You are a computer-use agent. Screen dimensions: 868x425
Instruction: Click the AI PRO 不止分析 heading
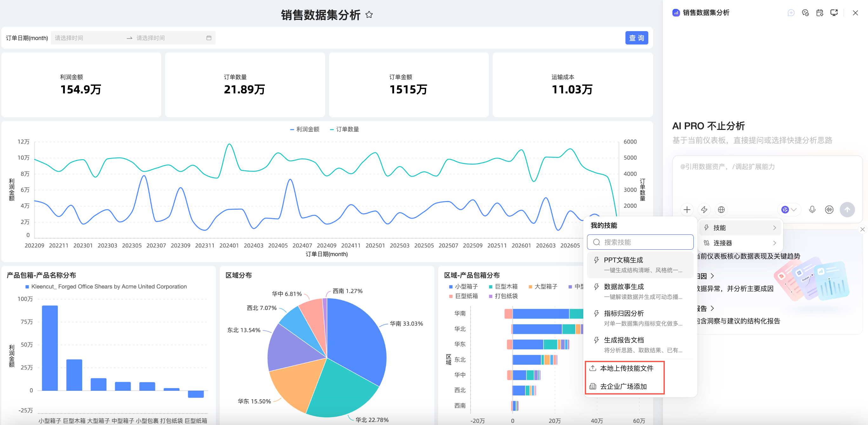(708, 126)
